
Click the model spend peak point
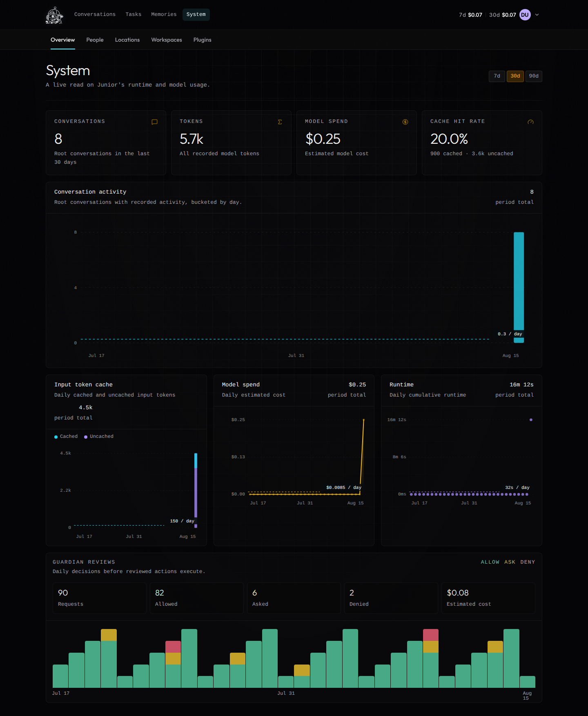tap(363, 420)
